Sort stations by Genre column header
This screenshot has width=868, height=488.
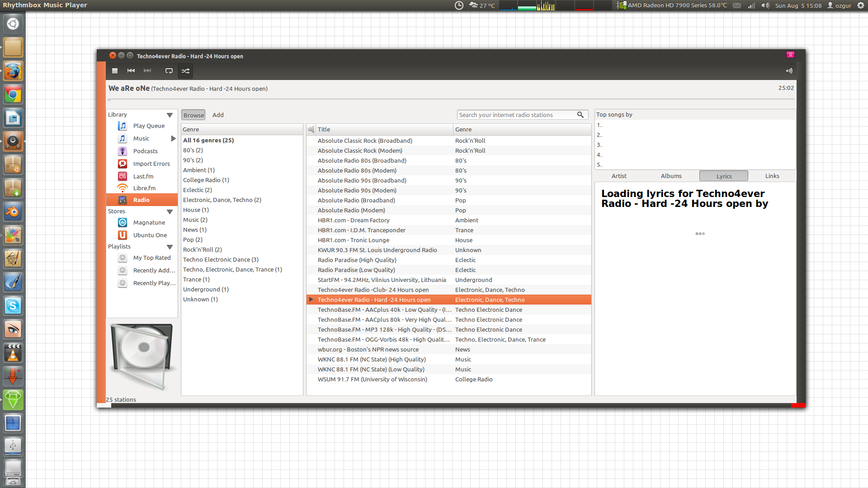(x=522, y=130)
